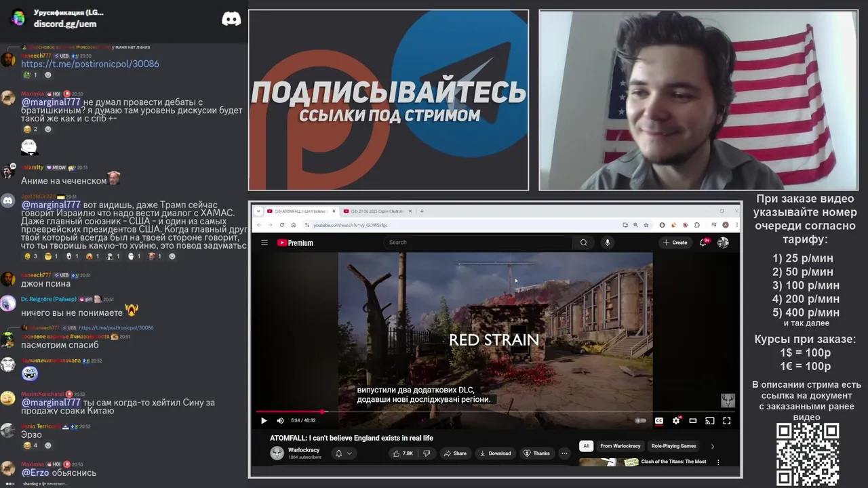Open the browser profile avatar
Screen dimensions: 868x488
(726, 225)
